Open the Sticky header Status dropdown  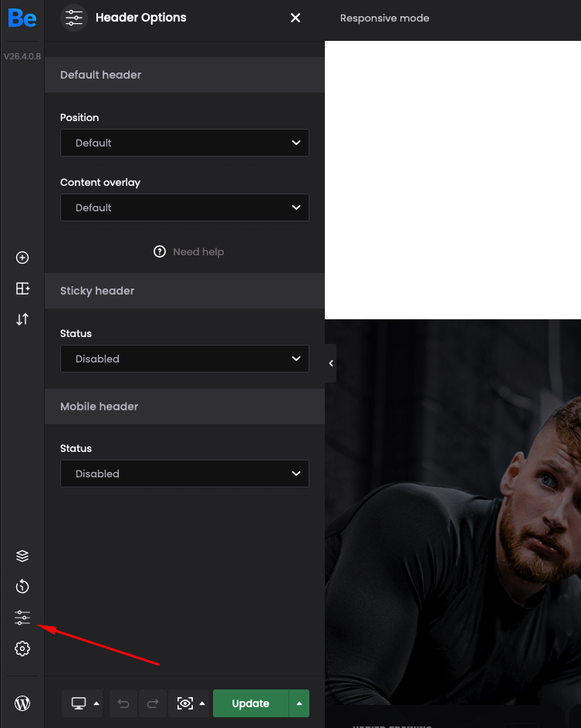tap(184, 359)
